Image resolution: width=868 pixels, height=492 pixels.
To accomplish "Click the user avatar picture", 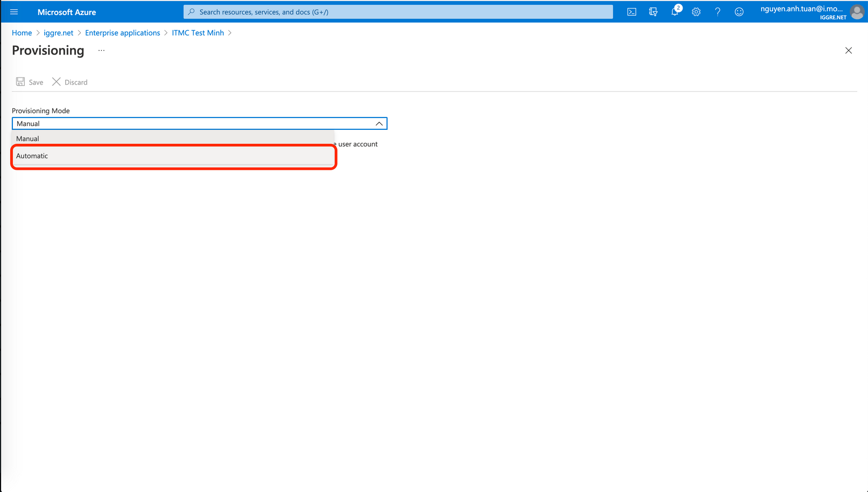I will pyautogui.click(x=857, y=12).
